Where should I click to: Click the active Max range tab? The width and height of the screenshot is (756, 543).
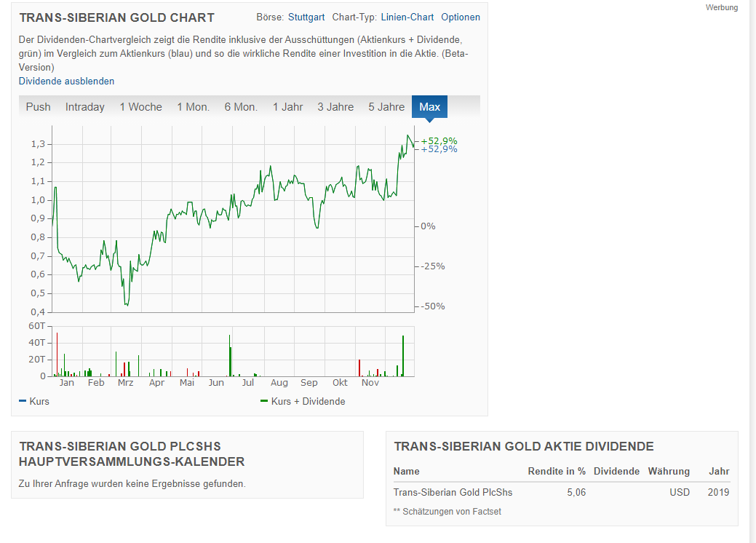429,107
